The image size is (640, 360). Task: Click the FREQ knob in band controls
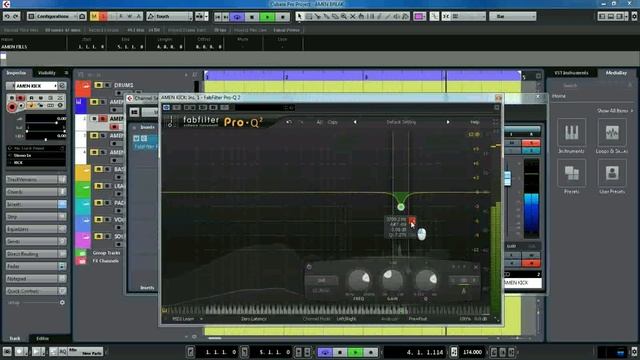point(358,280)
